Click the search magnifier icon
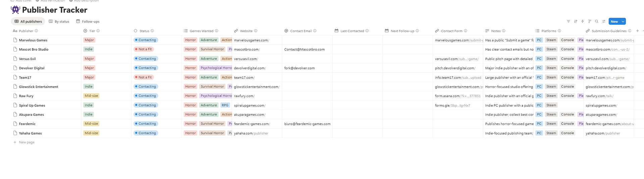644x179 pixels. click(597, 21)
